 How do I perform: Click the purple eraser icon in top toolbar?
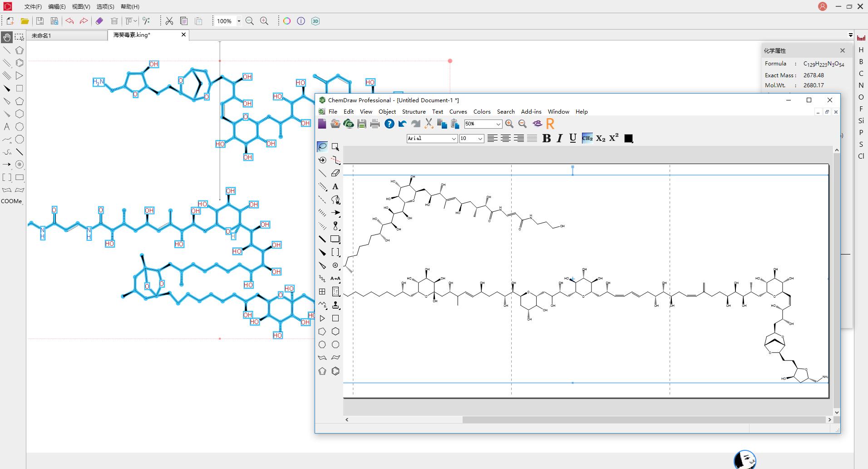point(99,21)
